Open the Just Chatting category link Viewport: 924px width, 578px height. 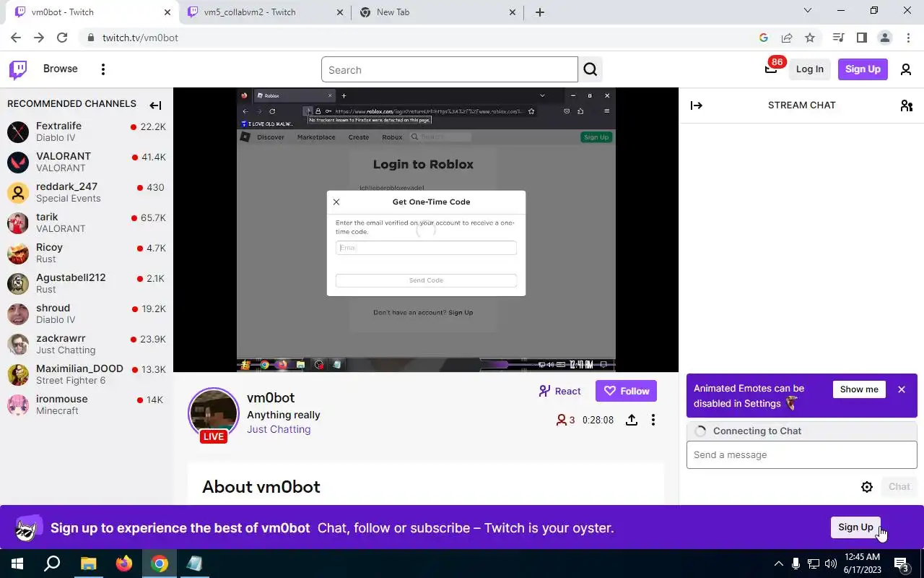pyautogui.click(x=279, y=429)
